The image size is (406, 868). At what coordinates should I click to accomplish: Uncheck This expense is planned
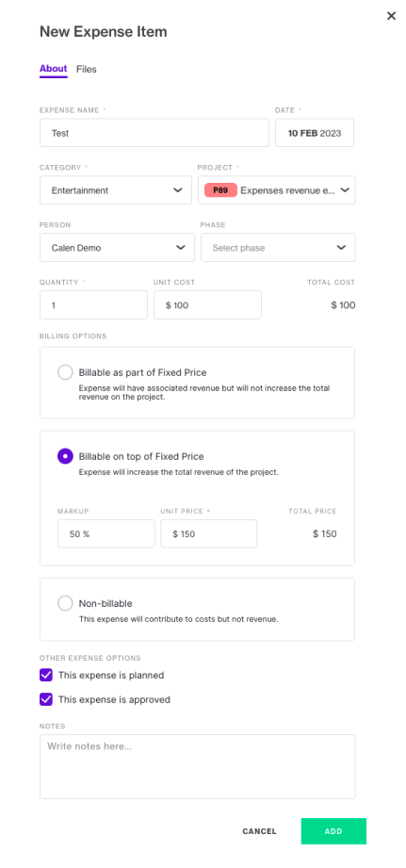point(46,676)
